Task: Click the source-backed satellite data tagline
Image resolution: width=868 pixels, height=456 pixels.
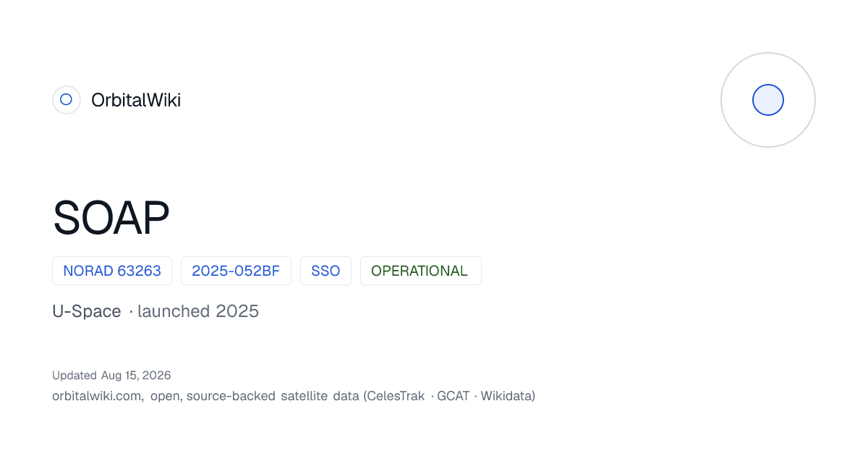Action: coord(273,396)
